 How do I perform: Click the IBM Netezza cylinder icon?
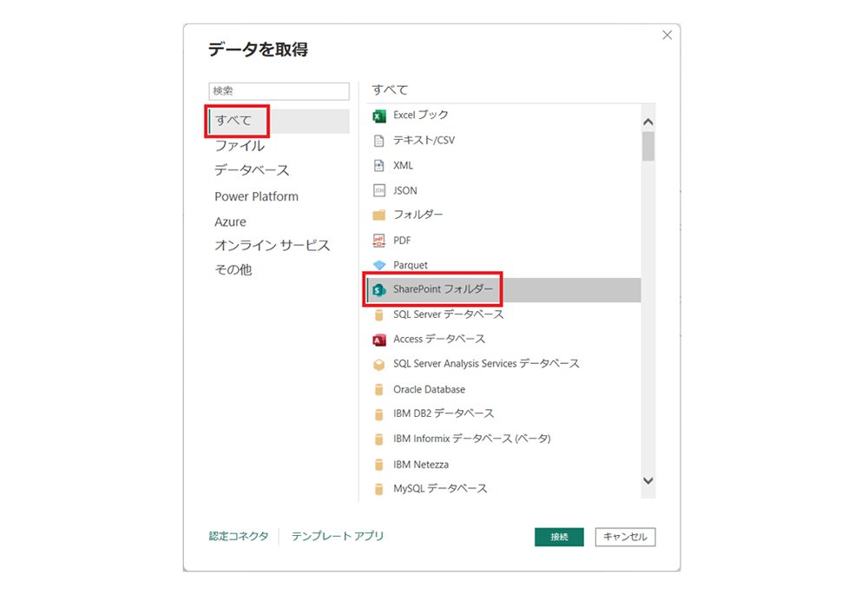(x=379, y=464)
